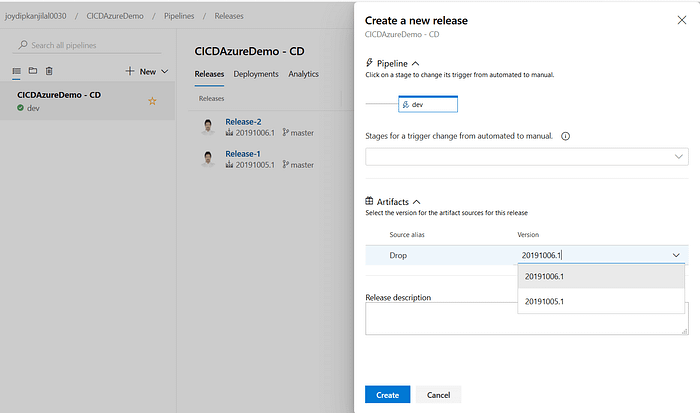Image resolution: width=700 pixels, height=413 pixels.
Task: Click the Cancel button
Action: [438, 394]
